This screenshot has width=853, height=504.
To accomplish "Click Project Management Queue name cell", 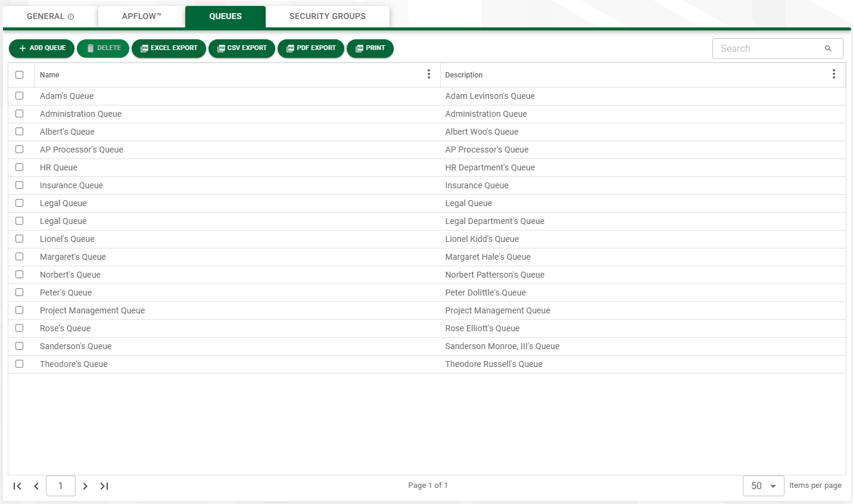I will click(x=92, y=310).
